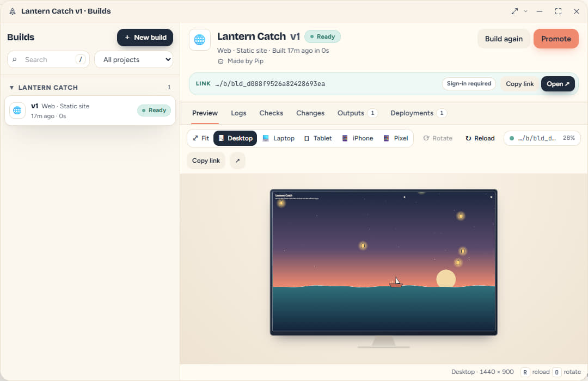Toggle fullscreen window icon
Screen dimensions: 588x381
558,11
